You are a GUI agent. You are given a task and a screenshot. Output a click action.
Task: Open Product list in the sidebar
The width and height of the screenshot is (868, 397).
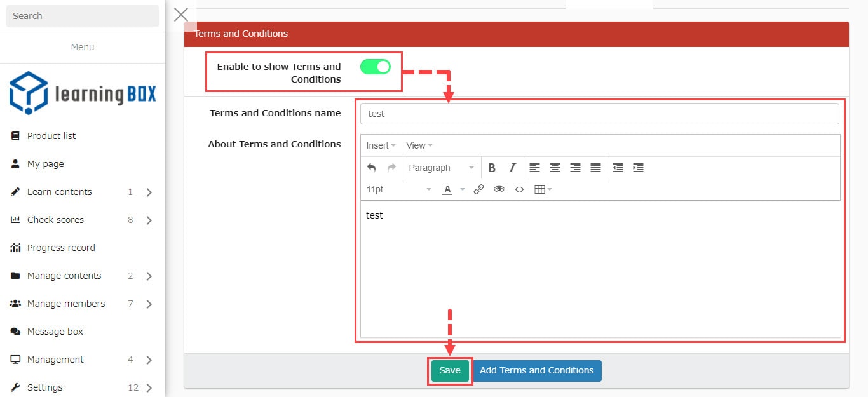tap(51, 136)
